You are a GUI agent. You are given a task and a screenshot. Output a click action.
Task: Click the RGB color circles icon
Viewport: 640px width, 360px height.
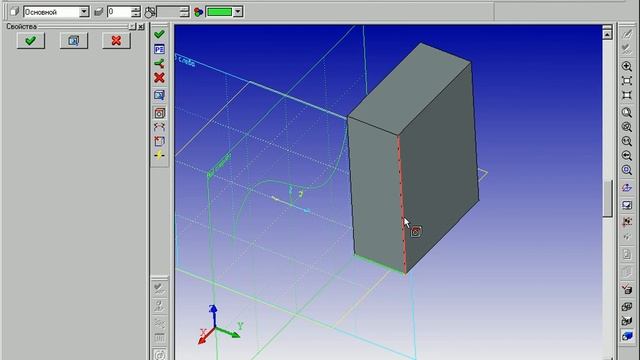199,12
